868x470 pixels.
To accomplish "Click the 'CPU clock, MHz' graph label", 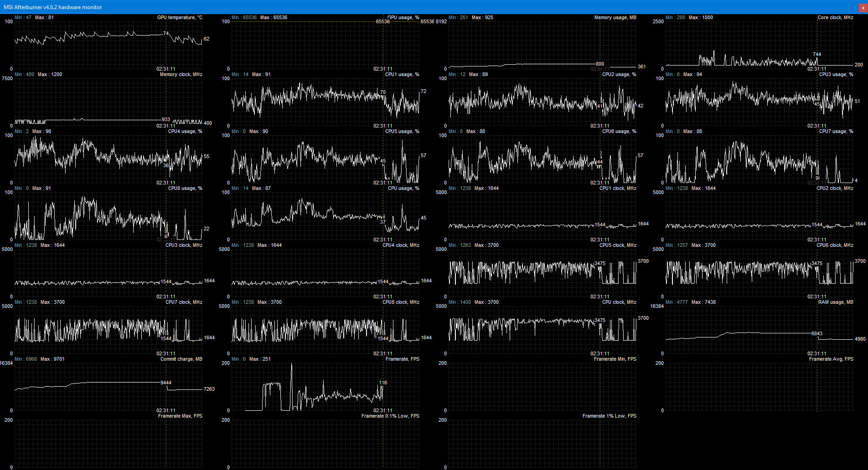I will (x=619, y=302).
